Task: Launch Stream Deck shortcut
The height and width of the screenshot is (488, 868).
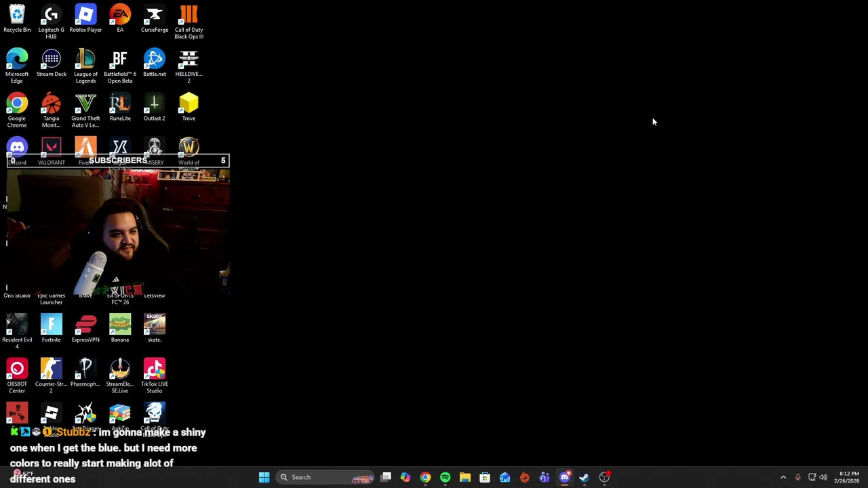Action: tap(51, 63)
